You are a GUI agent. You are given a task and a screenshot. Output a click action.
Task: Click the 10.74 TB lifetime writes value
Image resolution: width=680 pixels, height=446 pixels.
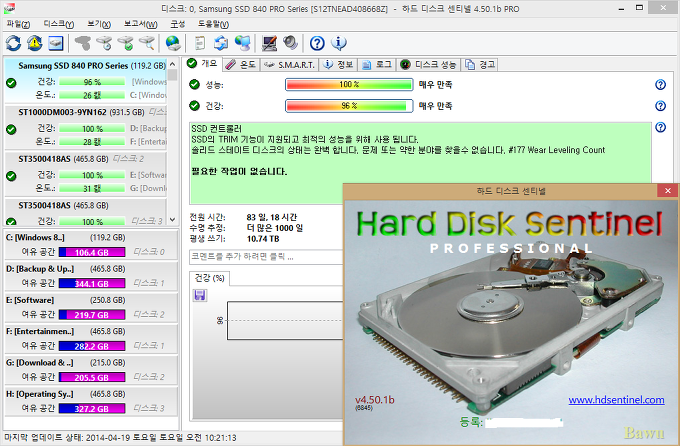point(263,239)
